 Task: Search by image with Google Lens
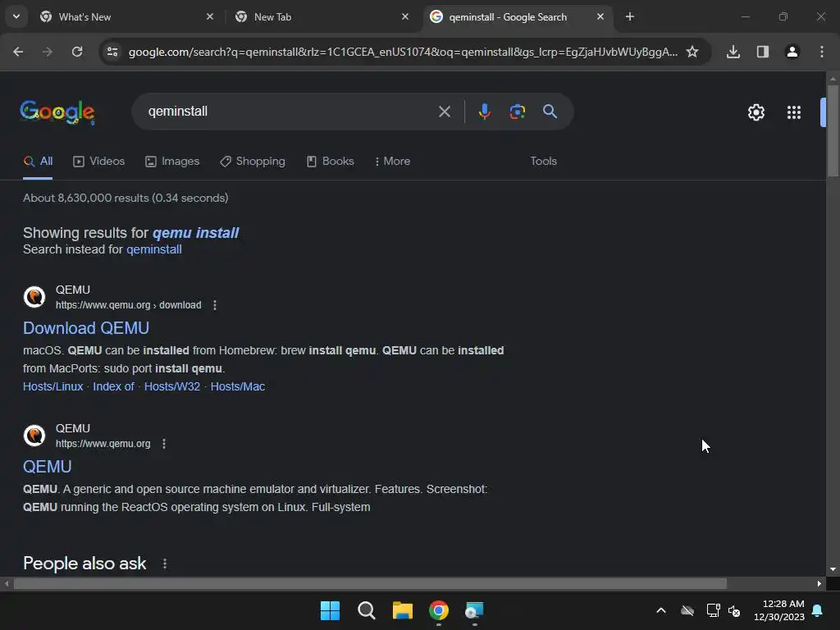tap(517, 112)
